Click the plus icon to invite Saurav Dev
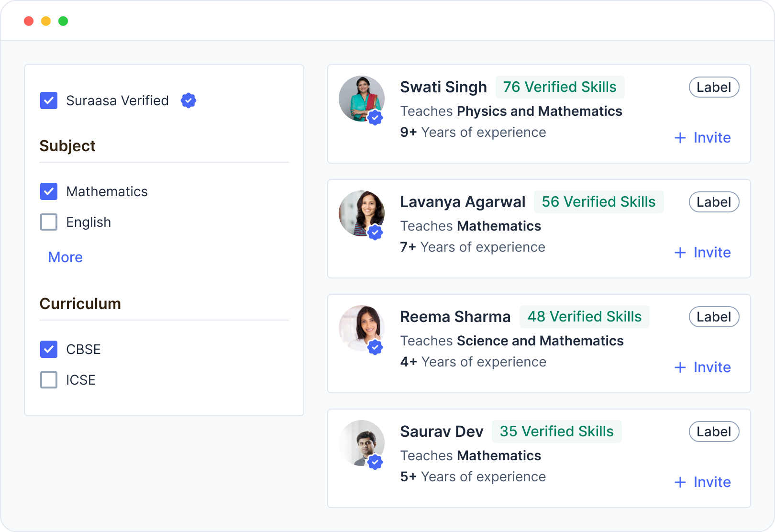This screenshot has width=775, height=532. (x=680, y=482)
